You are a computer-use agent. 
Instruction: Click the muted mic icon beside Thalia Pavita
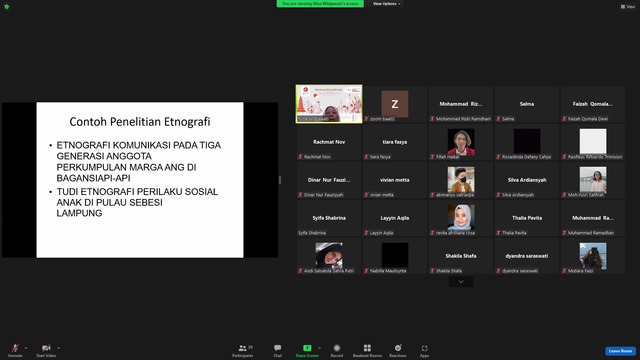[498, 233]
